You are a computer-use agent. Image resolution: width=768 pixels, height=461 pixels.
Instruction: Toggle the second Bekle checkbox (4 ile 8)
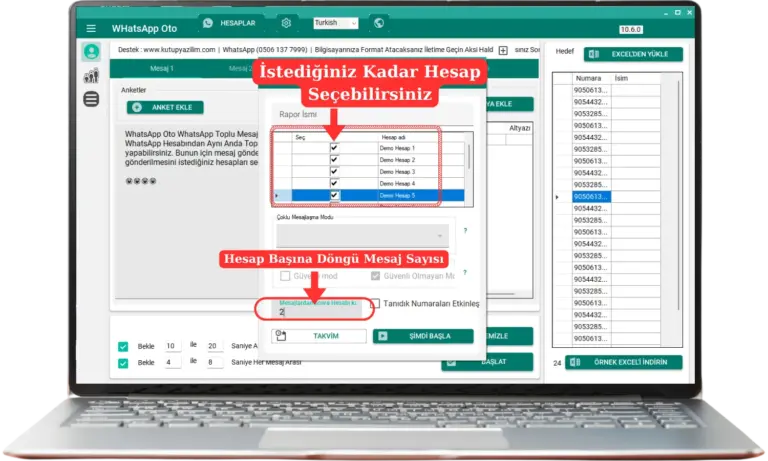click(x=123, y=364)
